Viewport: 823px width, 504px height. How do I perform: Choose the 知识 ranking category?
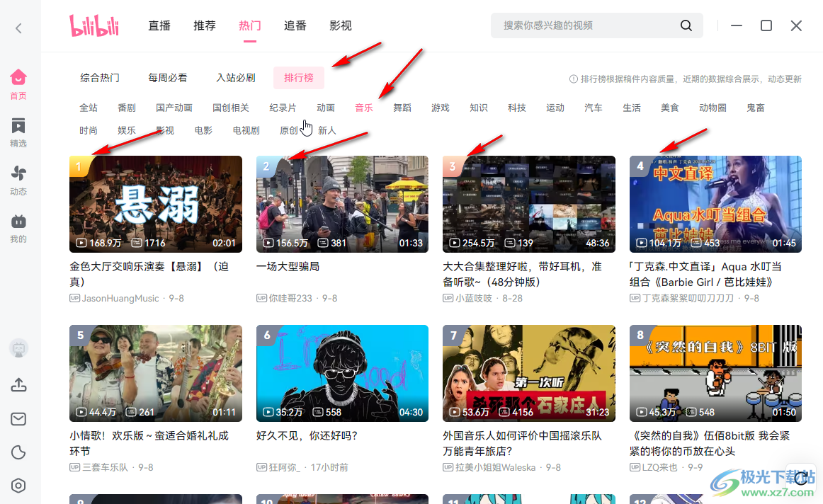479,108
